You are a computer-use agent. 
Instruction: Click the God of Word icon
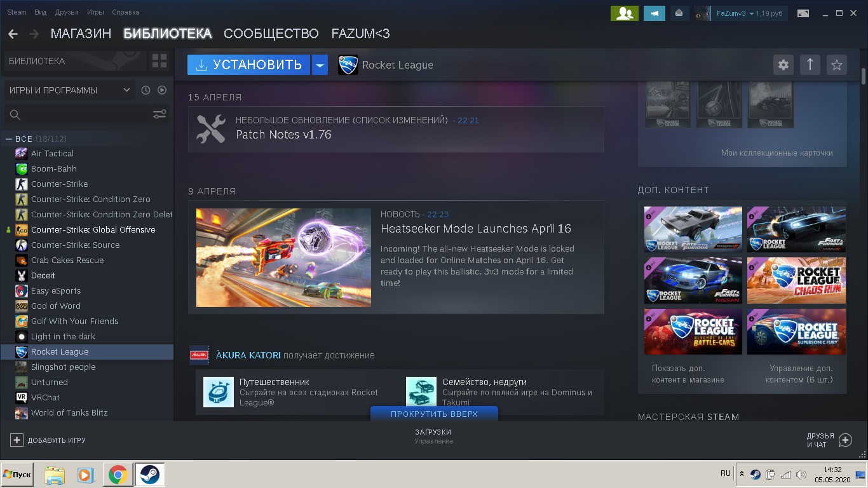tap(21, 306)
